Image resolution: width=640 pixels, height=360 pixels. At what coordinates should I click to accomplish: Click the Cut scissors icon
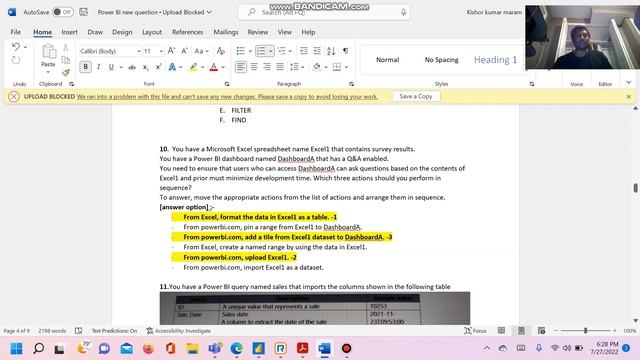65,47
